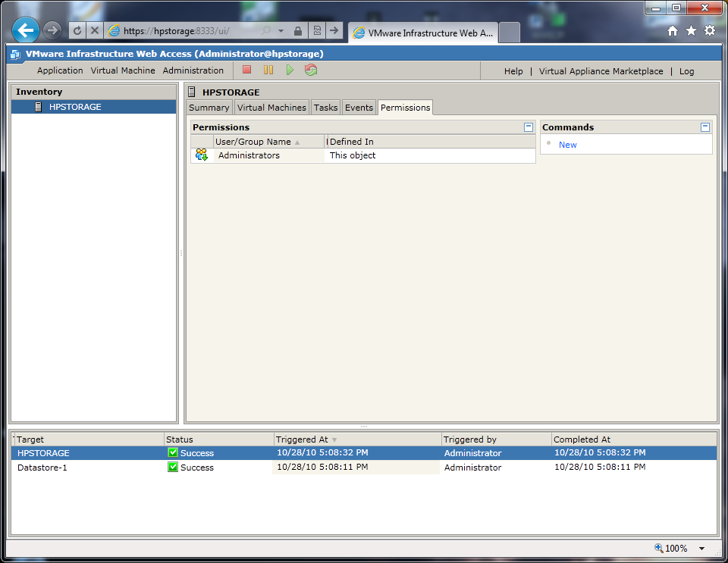Click '10/28/10 5:08:11 PM' under Triggered At
The width and height of the screenshot is (728, 563).
[323, 467]
